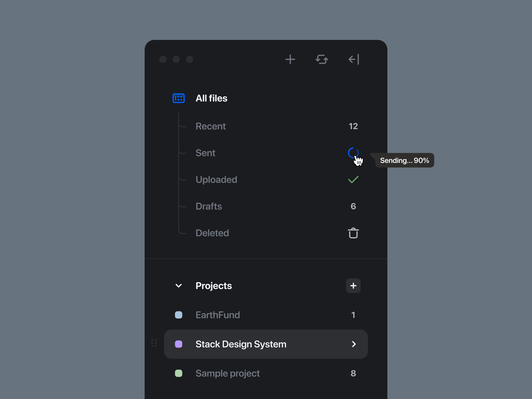Viewport: 532px width, 399px height.
Task: Open the Deleted folder
Action: (212, 233)
